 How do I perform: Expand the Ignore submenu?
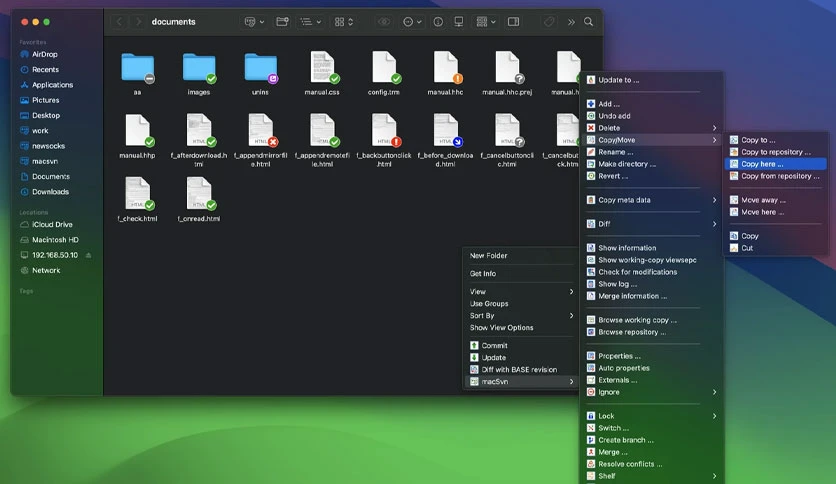(x=652, y=392)
